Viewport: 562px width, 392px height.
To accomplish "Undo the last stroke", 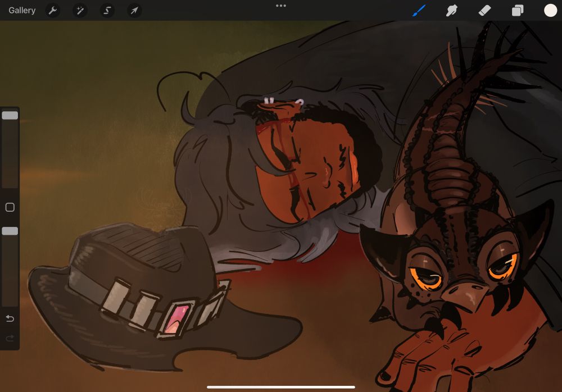I will pos(10,318).
